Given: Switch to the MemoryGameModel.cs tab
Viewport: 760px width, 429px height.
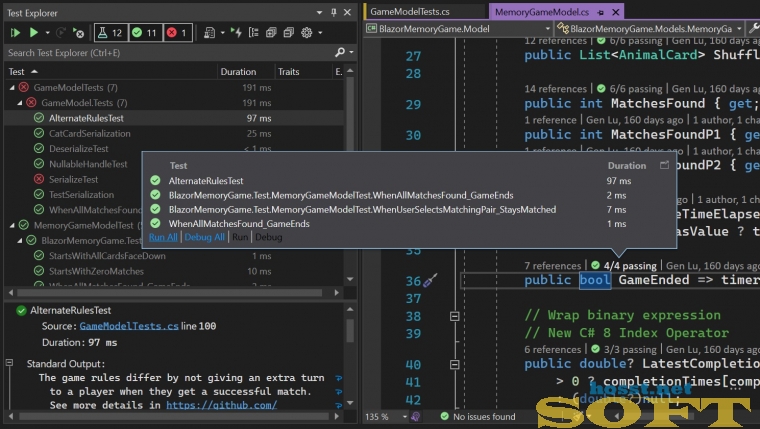Looking at the screenshot, I should (542, 12).
